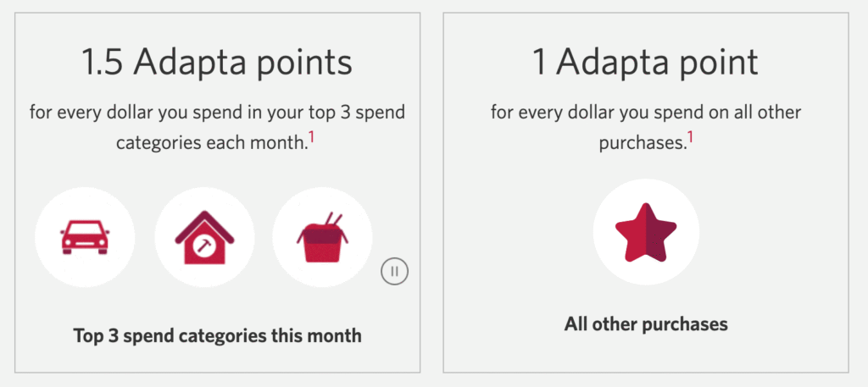868x387 pixels.
Task: Click the '1.5 Adapta points' heading
Action: (x=217, y=64)
